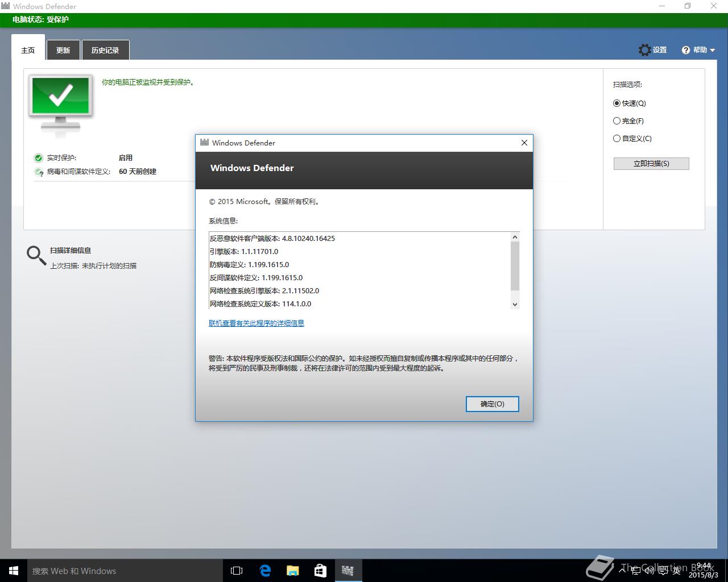
Task: Click the system info scrollbar thumb
Action: (515, 266)
